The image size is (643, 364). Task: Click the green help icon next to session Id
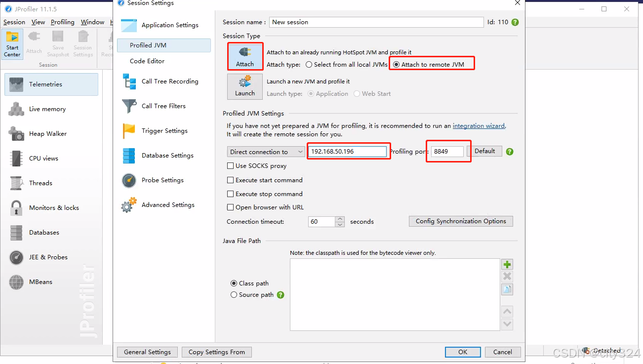coord(515,22)
